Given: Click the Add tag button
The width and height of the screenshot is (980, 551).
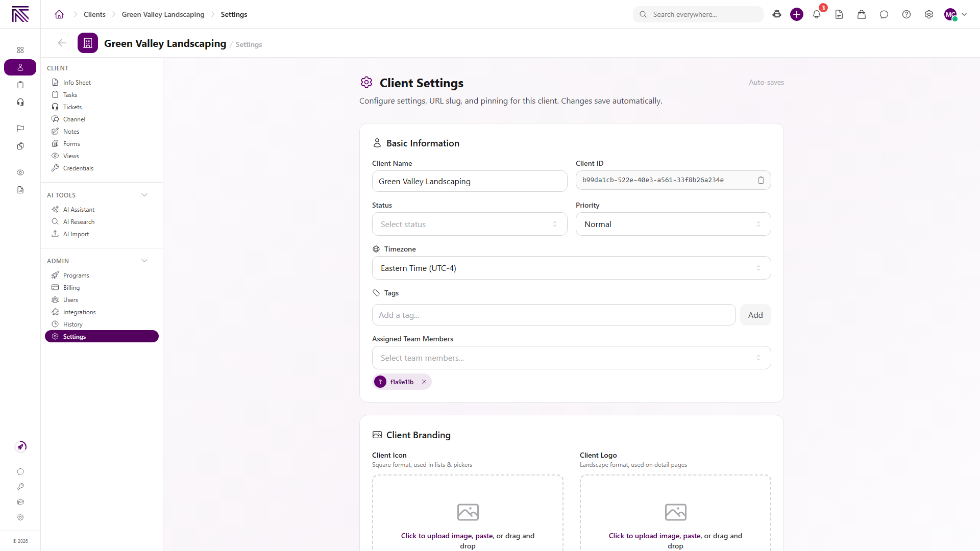Looking at the screenshot, I should pyautogui.click(x=755, y=315).
